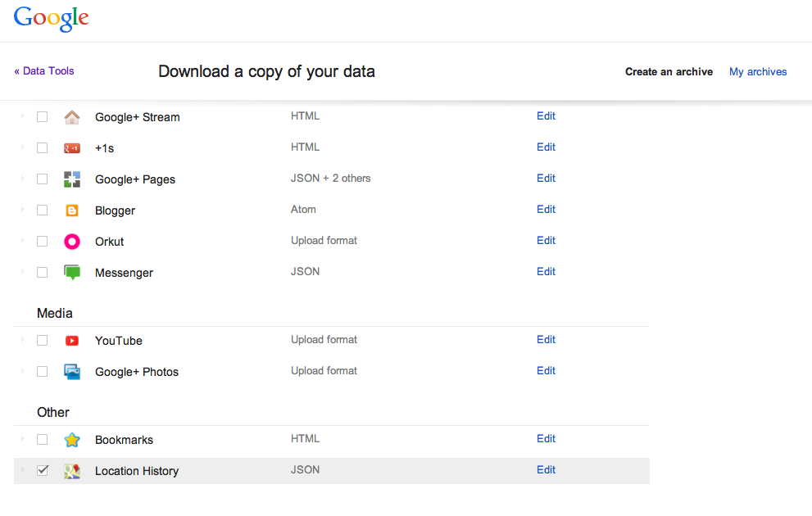Edit Location History format

click(x=546, y=469)
